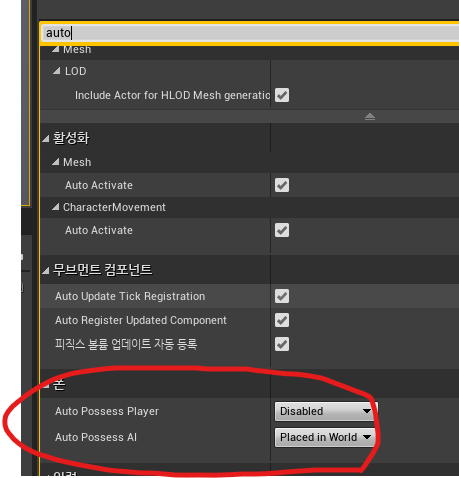The width and height of the screenshot is (459, 478).
Task: Select the Auto Update Tick Registration label
Action: point(130,296)
